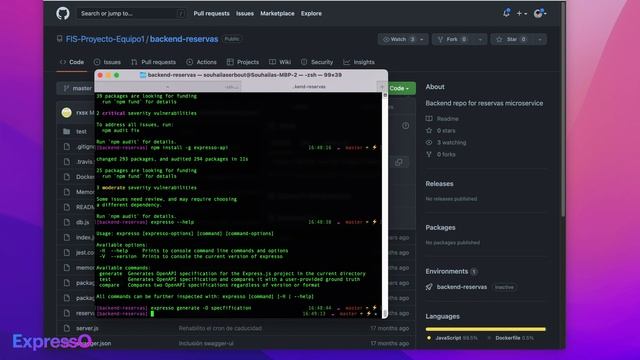Open commit message 'Rehabilito el cron de caducidad'

pyautogui.click(x=220, y=328)
